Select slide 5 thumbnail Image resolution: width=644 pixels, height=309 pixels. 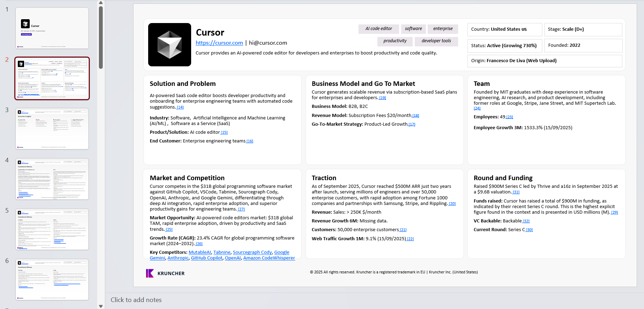click(52, 229)
